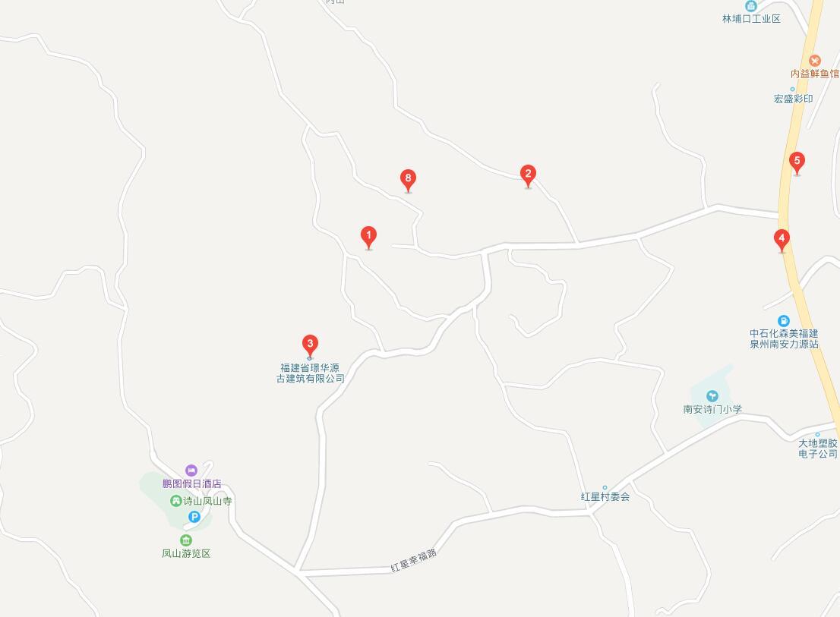Click the green 诗山凤山寺 scenic icon
The width and height of the screenshot is (840, 617).
pyautogui.click(x=175, y=501)
